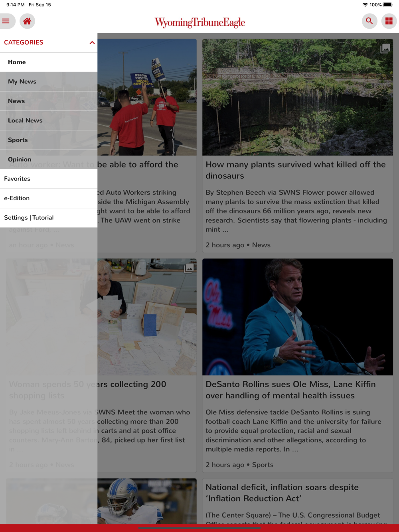Read the DeSanto Rollins sues Ole Miss headline
Screen dimensions: 399x532
[290, 390]
